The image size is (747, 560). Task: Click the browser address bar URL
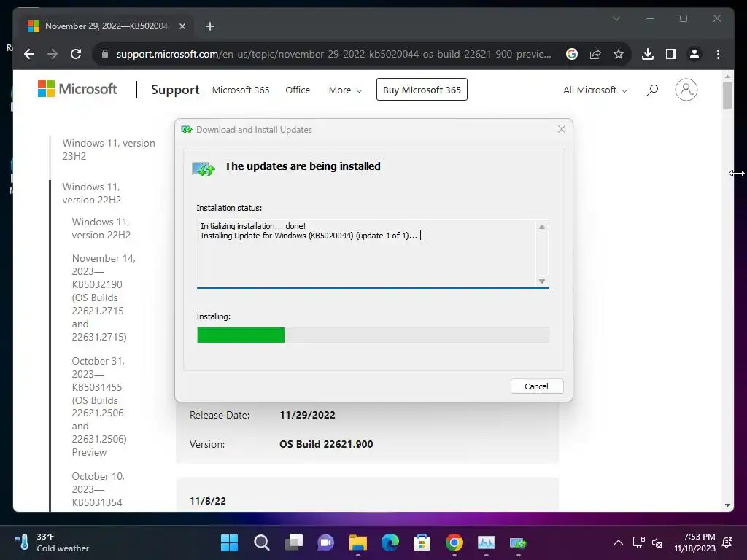333,54
